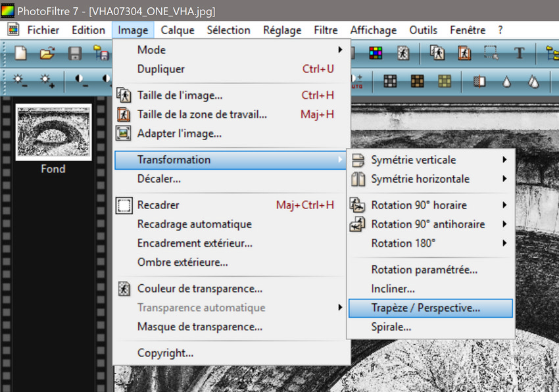Click the RGB color grid icon

pyautogui.click(x=376, y=53)
